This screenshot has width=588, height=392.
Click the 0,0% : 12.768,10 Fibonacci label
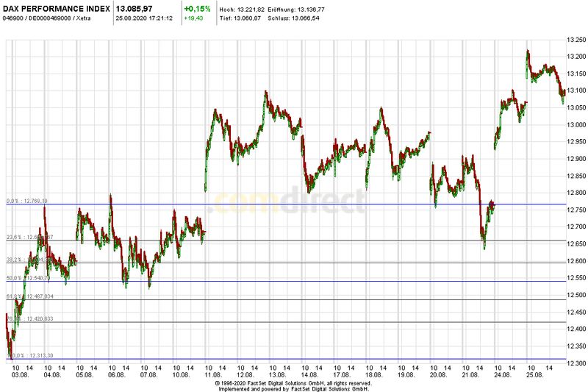click(x=27, y=201)
